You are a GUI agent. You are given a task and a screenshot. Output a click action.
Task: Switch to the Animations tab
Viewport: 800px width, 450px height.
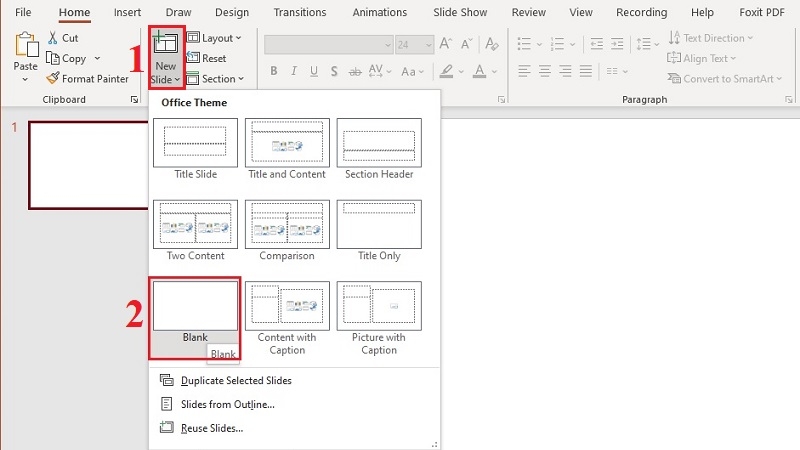380,12
